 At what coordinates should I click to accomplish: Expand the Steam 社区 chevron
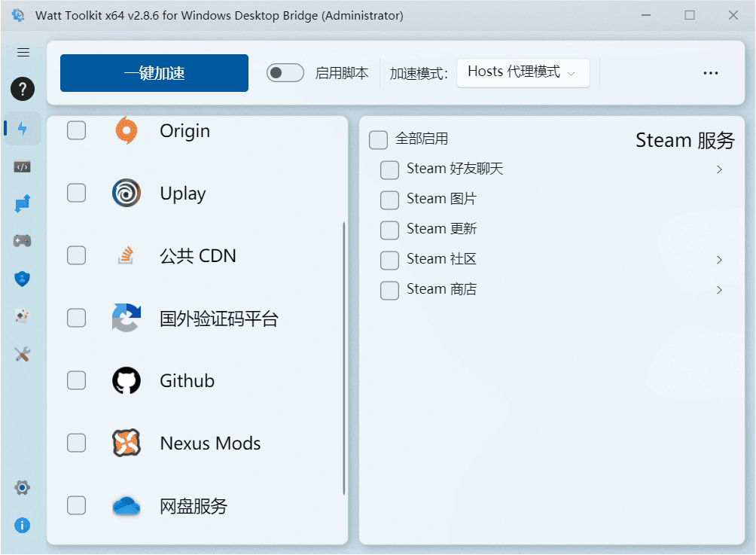click(x=719, y=260)
